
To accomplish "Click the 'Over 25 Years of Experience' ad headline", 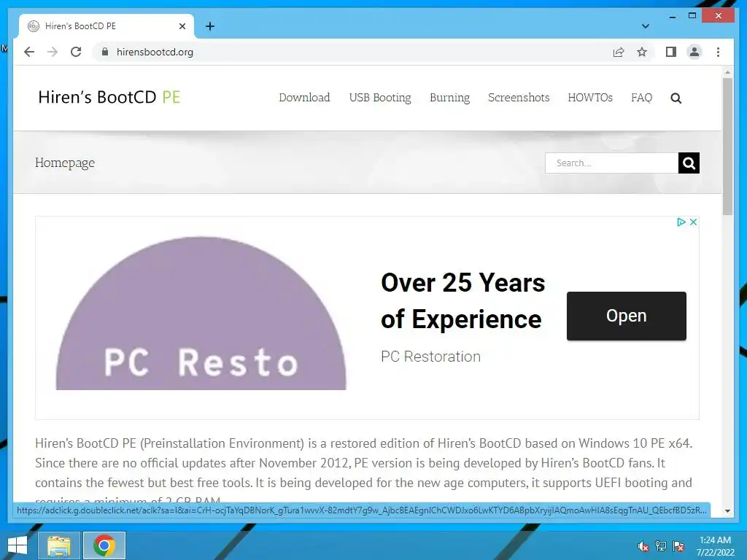I will 462,300.
